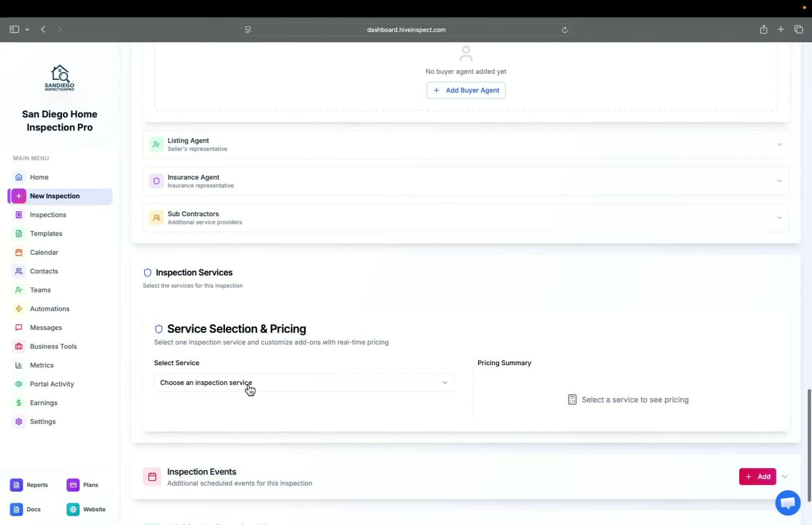
Task: Click the SanDiego InspectionPro logo
Action: click(x=59, y=78)
